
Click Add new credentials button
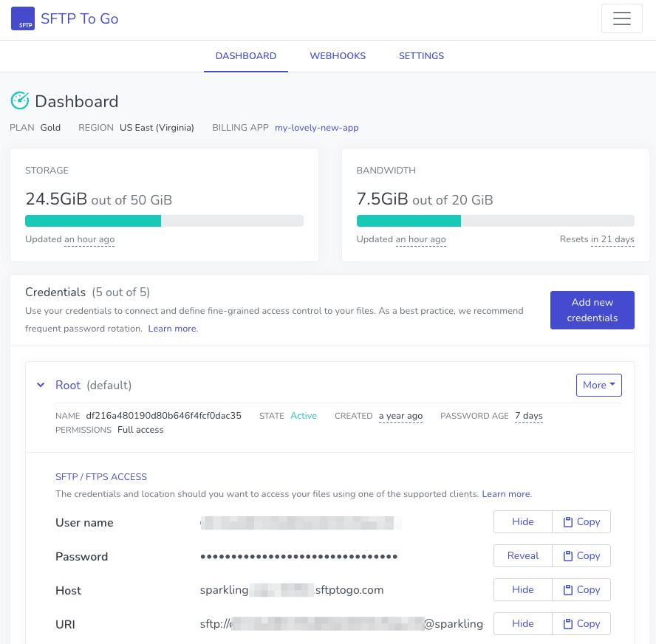(592, 310)
